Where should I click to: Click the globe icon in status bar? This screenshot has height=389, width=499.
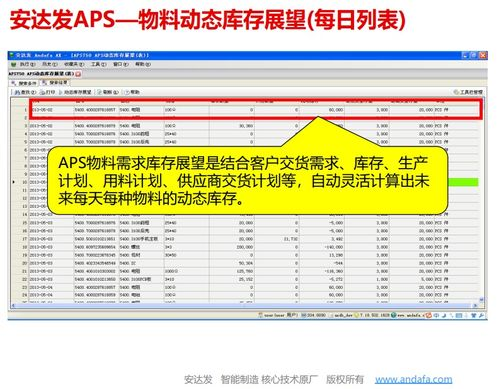(393, 315)
